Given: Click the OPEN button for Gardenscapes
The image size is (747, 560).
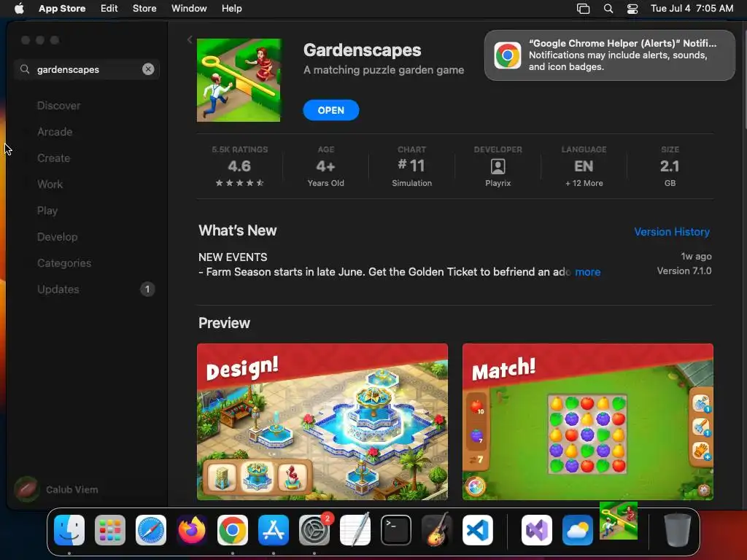Looking at the screenshot, I should tap(331, 110).
